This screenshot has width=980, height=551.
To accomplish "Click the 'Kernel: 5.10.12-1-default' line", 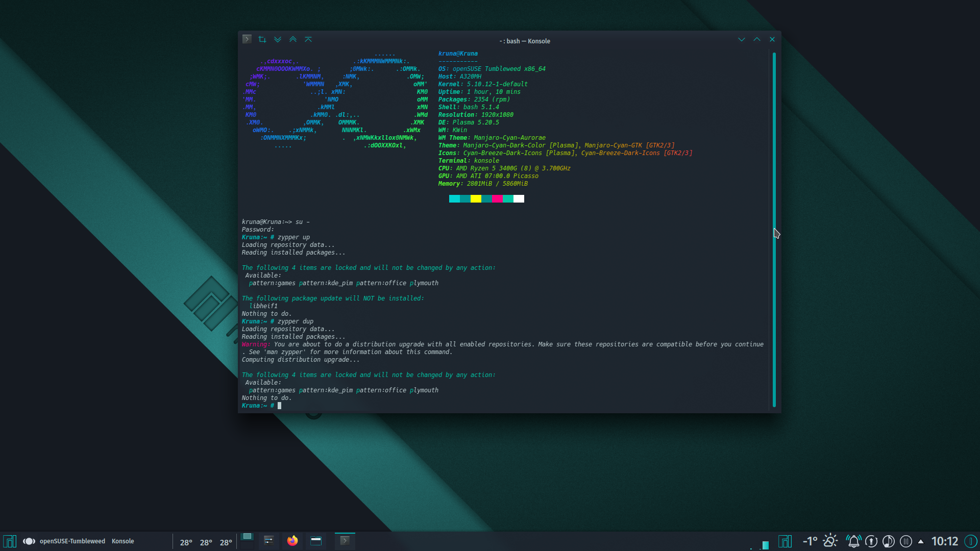I will [x=483, y=84].
